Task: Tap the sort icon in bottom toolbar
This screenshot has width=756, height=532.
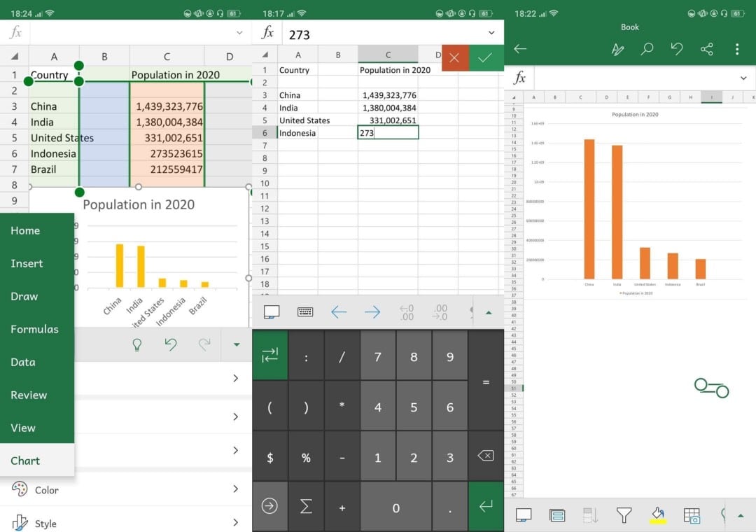Action: [x=591, y=515]
